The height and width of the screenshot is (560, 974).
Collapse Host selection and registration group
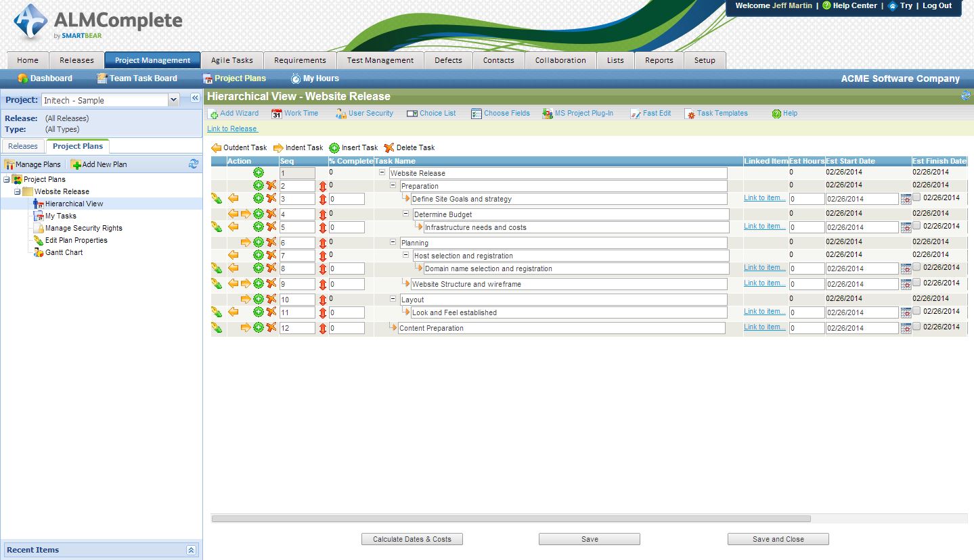(x=406, y=255)
